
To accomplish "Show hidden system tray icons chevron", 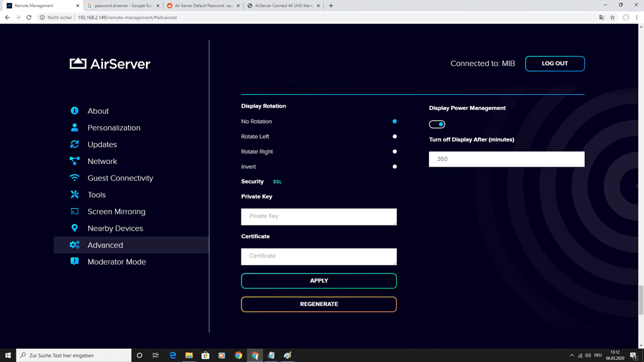I will point(572,355).
